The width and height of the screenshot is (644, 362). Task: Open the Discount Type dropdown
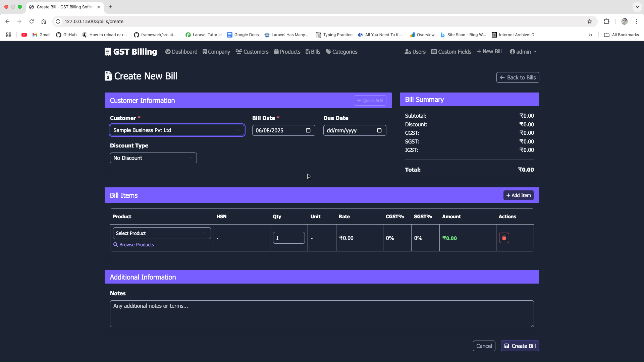click(153, 158)
